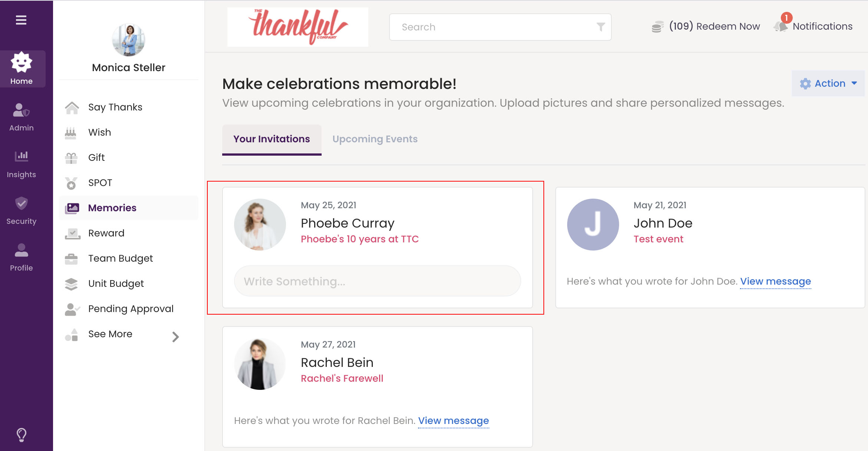The width and height of the screenshot is (868, 451).
Task: Select Your Invitations tab
Action: click(272, 139)
